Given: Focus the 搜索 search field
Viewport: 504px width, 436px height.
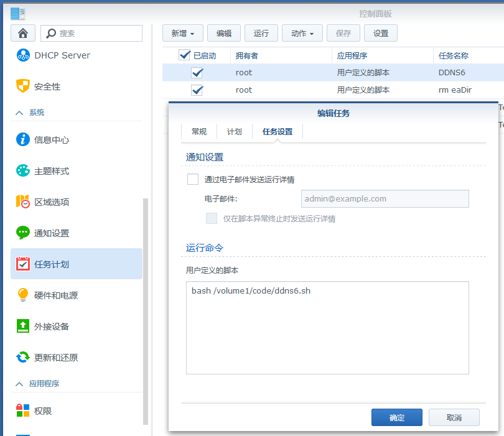Looking at the screenshot, I should (x=91, y=33).
